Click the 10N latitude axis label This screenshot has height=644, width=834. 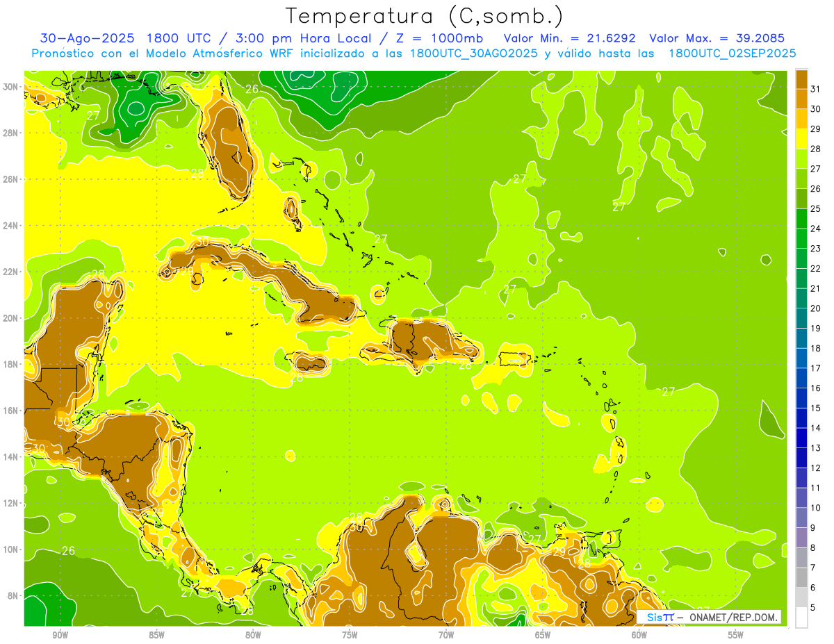11,550
